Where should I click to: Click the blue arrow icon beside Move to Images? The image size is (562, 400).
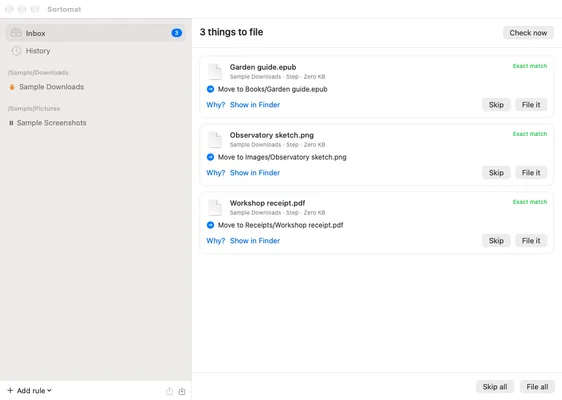(210, 157)
